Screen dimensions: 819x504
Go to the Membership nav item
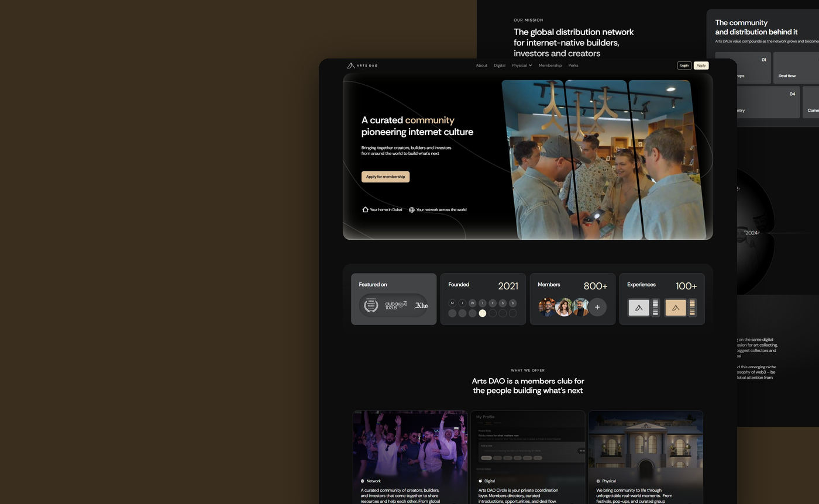550,65
